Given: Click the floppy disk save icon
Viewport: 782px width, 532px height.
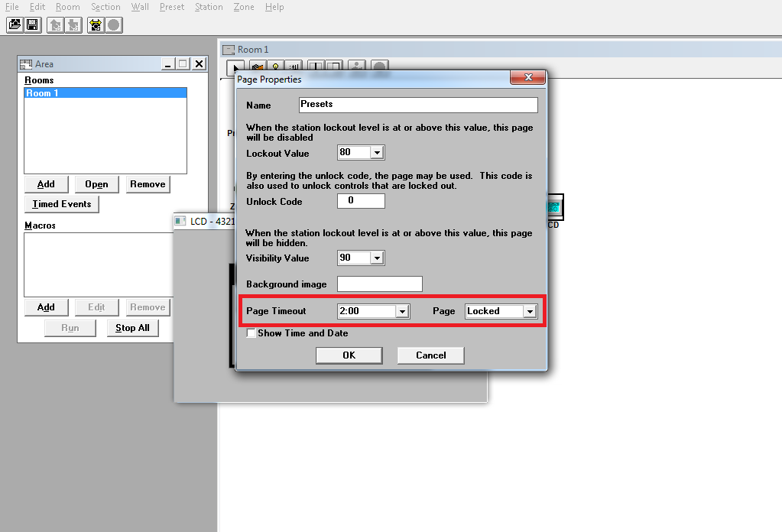Looking at the screenshot, I should pyautogui.click(x=32, y=25).
